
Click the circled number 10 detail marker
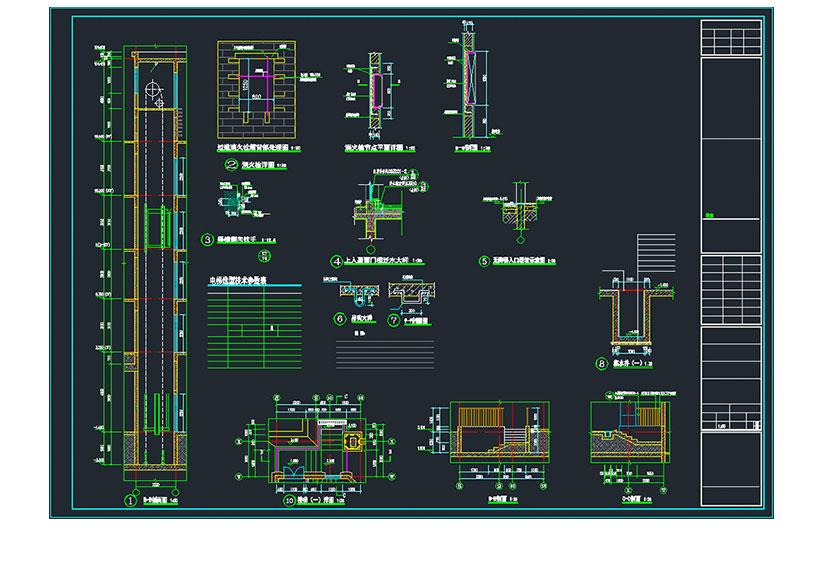point(290,499)
